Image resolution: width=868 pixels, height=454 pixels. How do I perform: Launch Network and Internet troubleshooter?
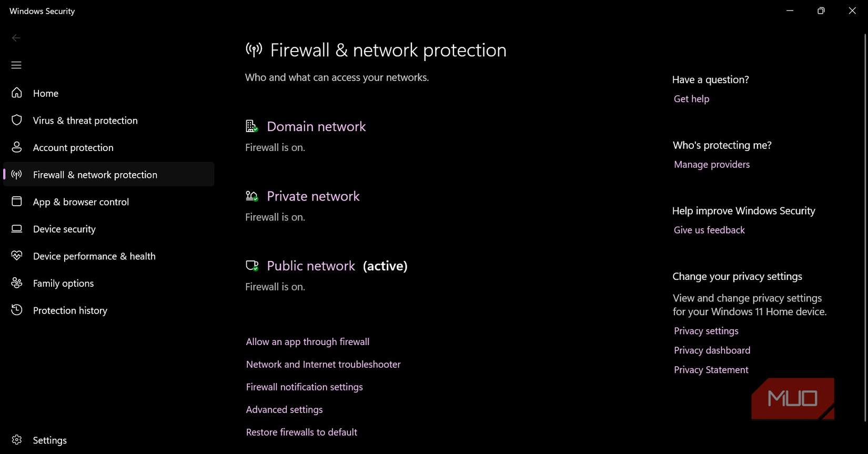(x=323, y=364)
